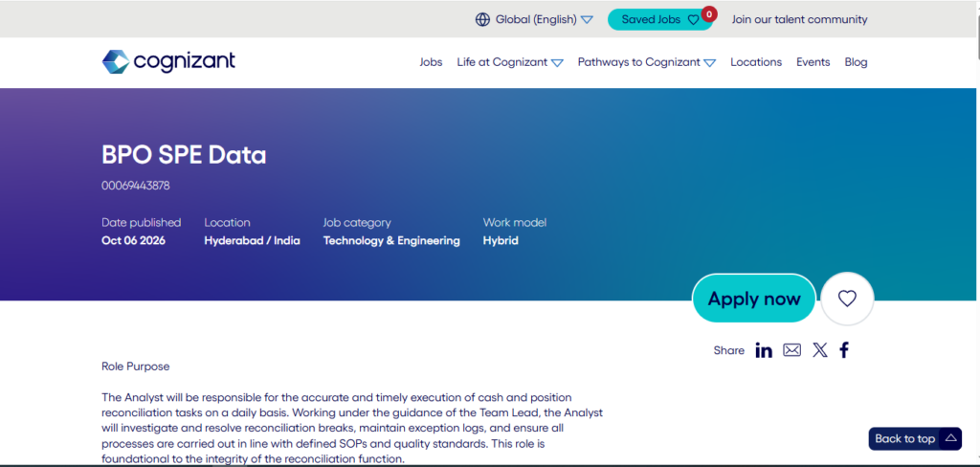Viewport: 980px width, 467px height.
Task: Select the job ID 00069443878
Action: 136,186
